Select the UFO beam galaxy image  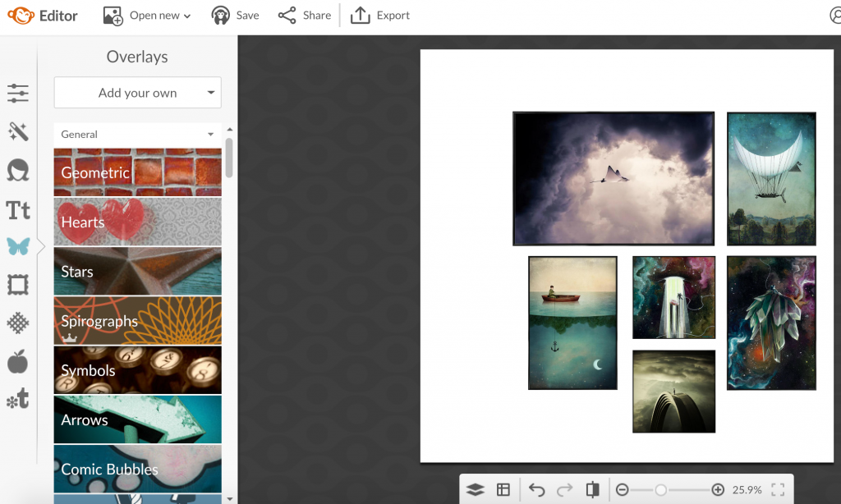[x=673, y=298]
